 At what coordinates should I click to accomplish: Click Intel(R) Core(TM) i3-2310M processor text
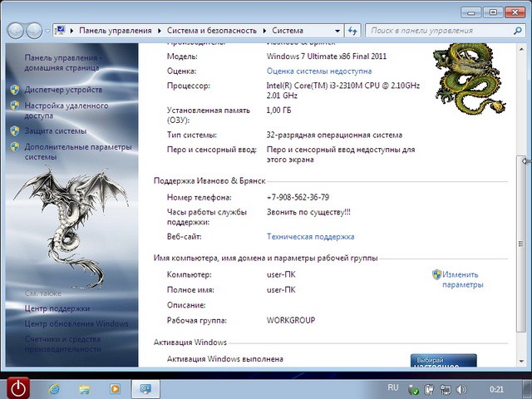click(x=343, y=91)
